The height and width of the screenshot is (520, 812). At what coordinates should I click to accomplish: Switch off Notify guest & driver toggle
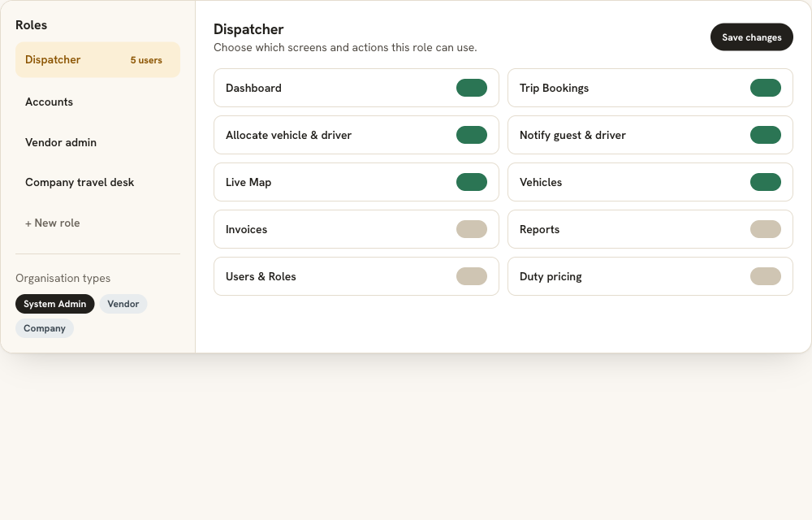tap(766, 135)
